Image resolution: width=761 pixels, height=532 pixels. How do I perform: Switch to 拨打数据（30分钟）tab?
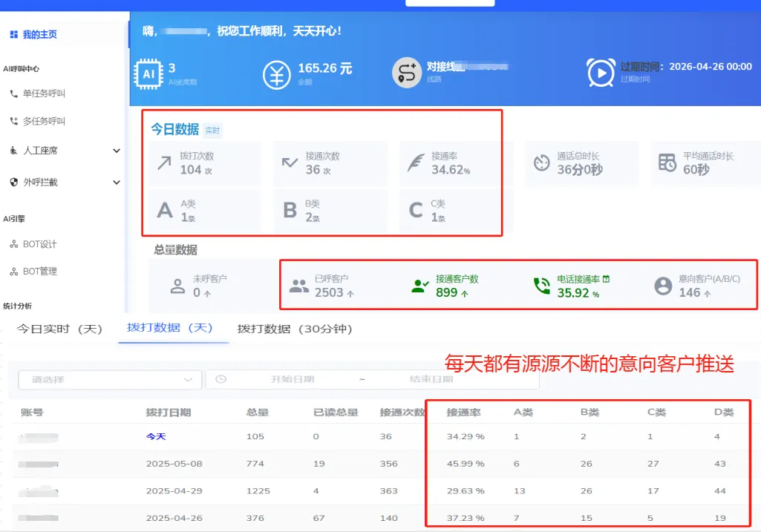coord(293,329)
